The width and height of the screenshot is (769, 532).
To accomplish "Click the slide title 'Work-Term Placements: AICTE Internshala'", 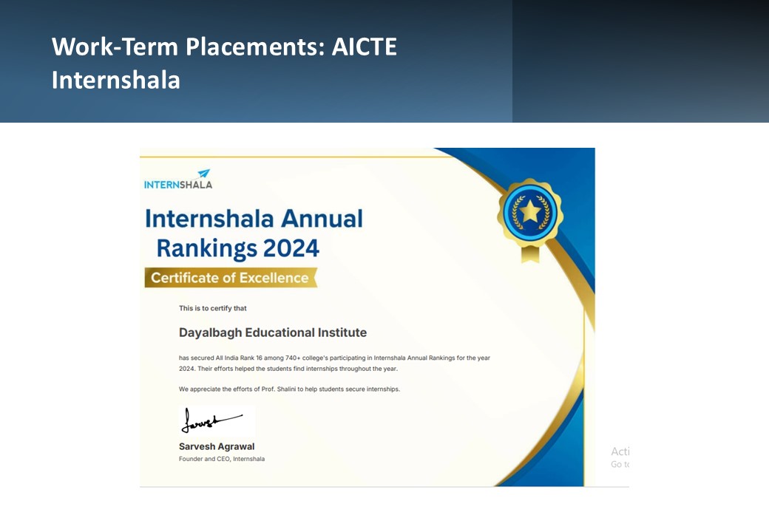I will coord(224,64).
